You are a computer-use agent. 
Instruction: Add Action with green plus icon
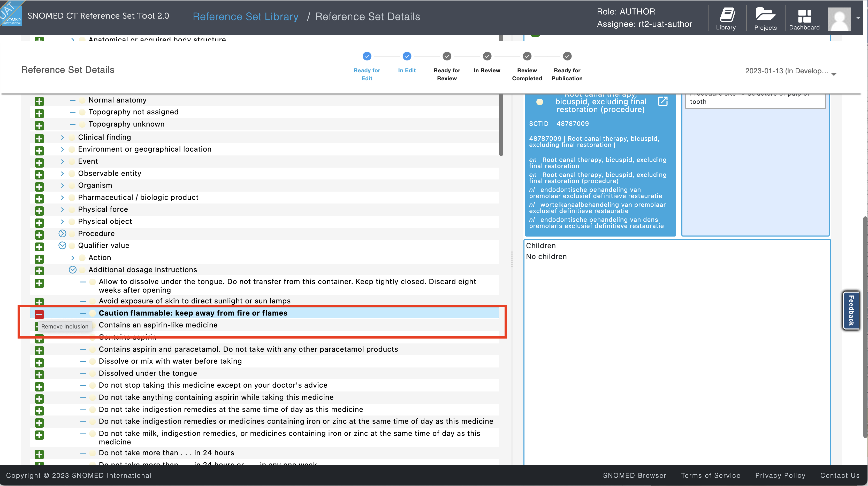tap(39, 259)
